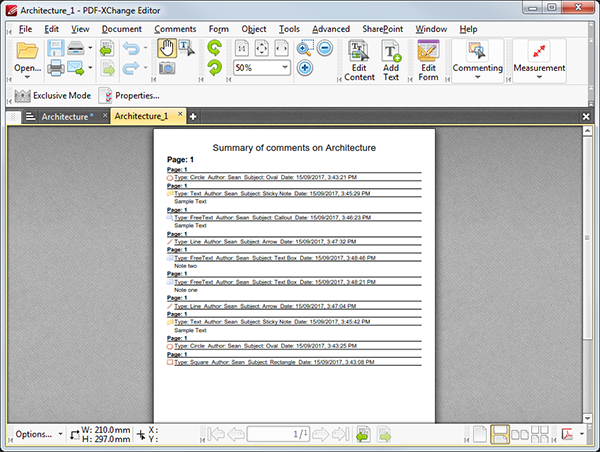
Task: Click the Save floppy disk icon
Action: (x=57, y=48)
